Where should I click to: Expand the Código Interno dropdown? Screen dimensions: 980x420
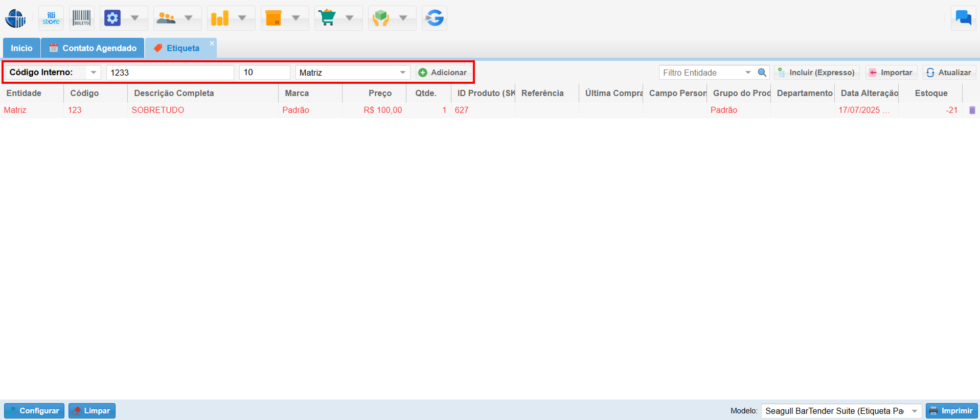94,73
